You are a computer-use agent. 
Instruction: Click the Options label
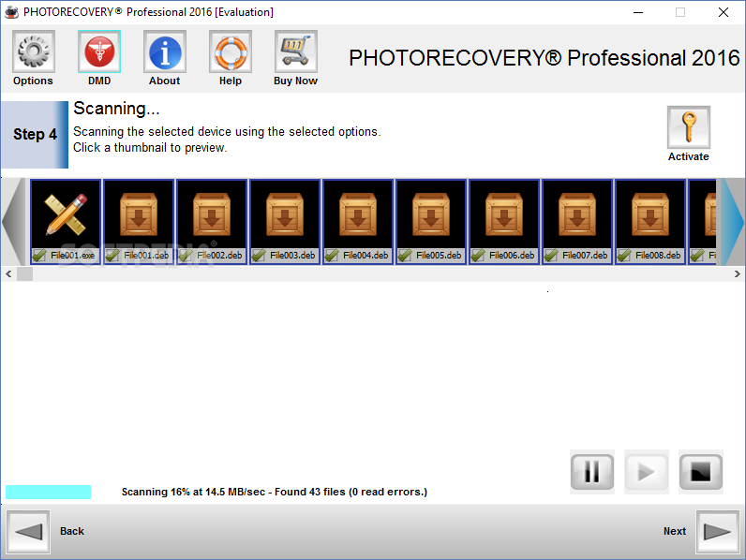tap(33, 81)
